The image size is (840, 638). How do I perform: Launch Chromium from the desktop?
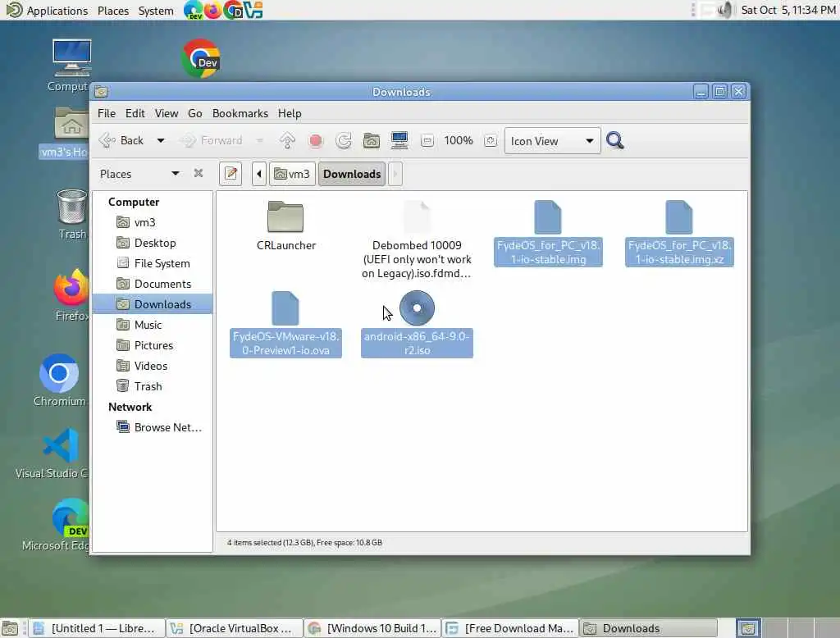pos(59,381)
